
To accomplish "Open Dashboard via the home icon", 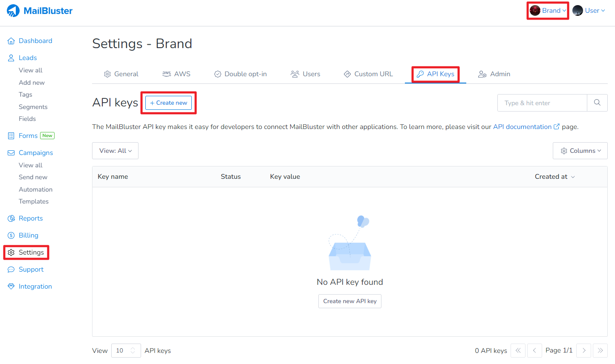I will pos(11,41).
